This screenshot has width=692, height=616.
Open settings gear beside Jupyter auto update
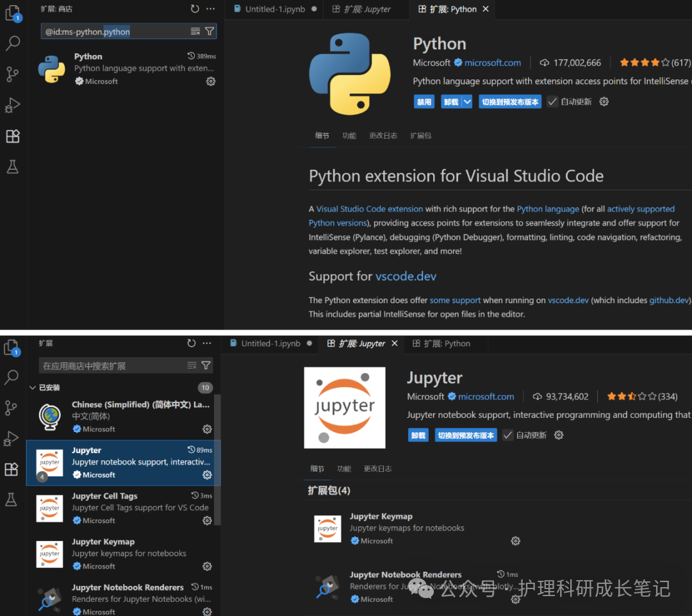tap(559, 435)
